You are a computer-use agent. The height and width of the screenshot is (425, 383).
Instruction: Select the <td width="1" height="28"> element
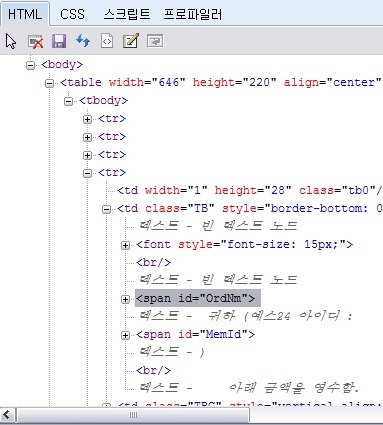250,190
